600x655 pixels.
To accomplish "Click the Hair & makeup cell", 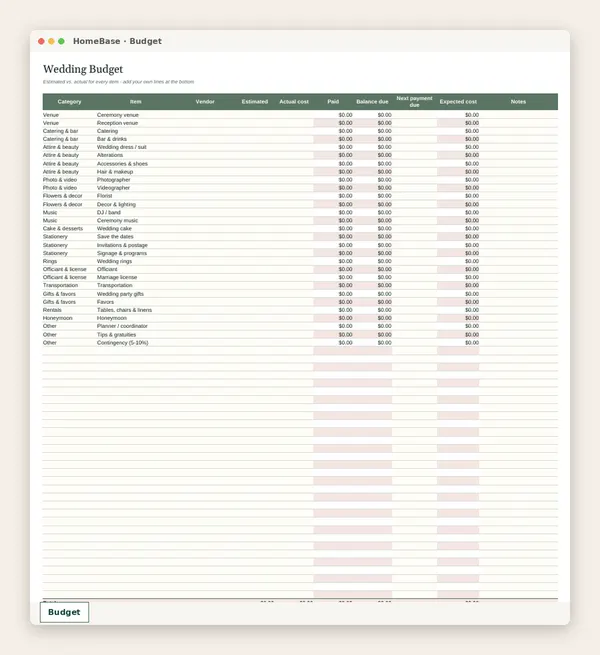I will [x=135, y=172].
